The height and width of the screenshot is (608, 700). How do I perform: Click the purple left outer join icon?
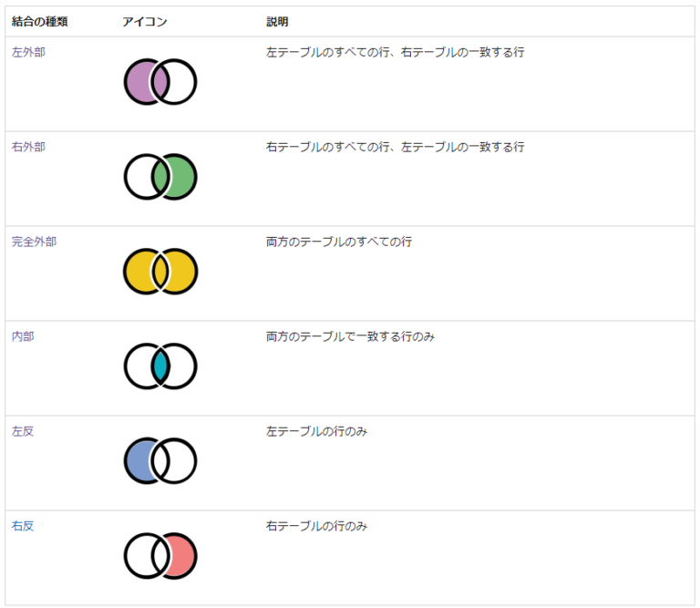(x=160, y=82)
